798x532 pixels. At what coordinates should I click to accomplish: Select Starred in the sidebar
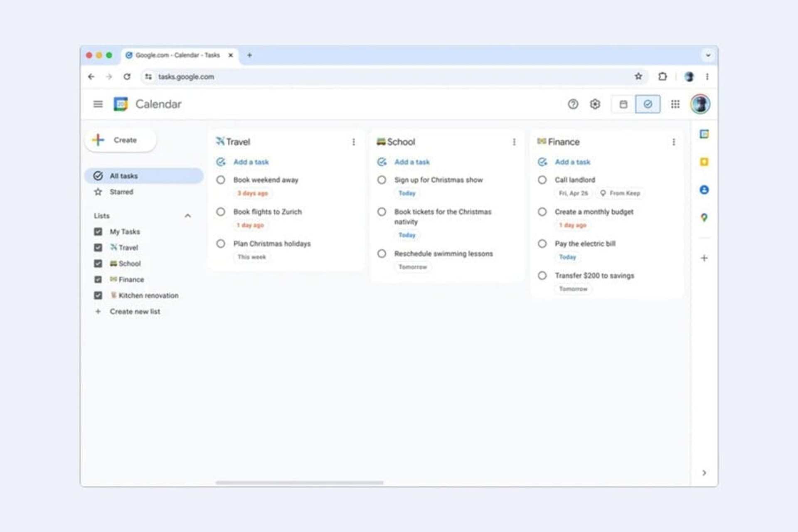point(121,192)
